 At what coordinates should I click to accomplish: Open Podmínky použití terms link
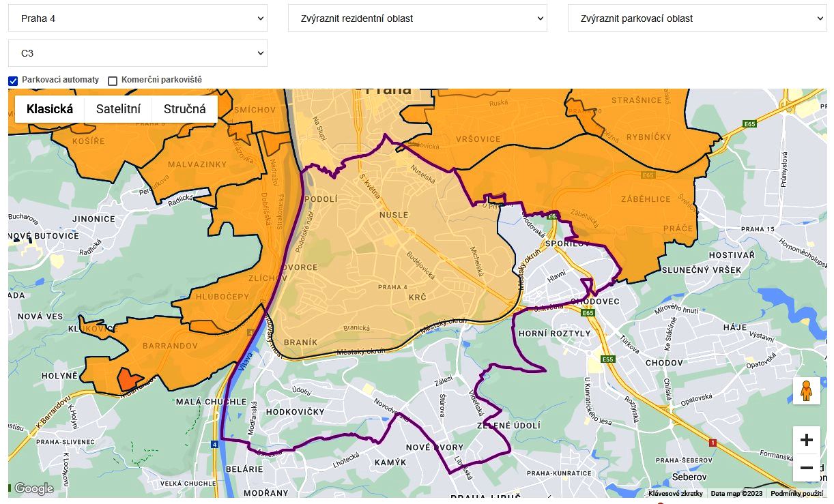(x=797, y=494)
